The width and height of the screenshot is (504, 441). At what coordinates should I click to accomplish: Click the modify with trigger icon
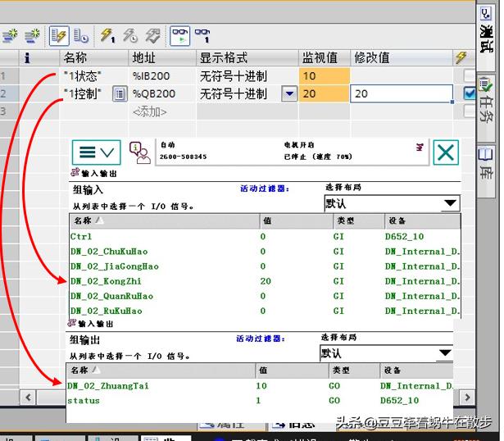[x=152, y=35]
